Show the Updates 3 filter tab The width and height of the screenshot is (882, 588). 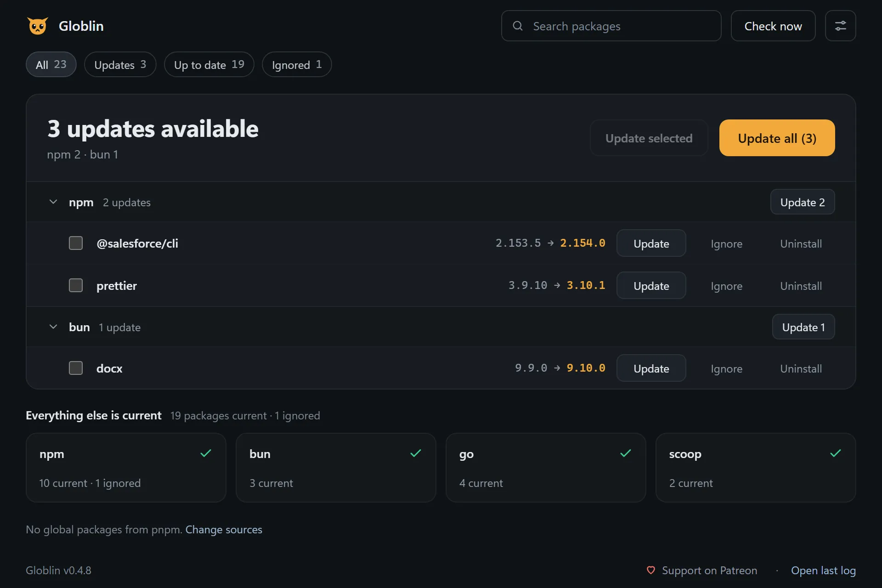(x=120, y=64)
